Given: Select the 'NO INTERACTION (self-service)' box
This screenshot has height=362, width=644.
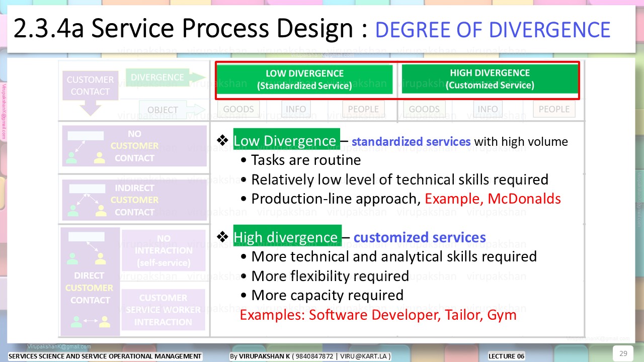Looking at the screenshot, I should coord(164,250).
